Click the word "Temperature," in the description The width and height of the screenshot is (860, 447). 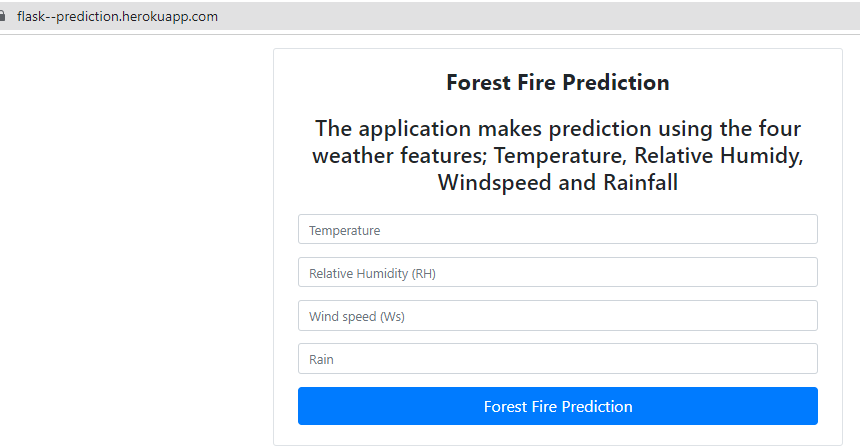coord(560,156)
